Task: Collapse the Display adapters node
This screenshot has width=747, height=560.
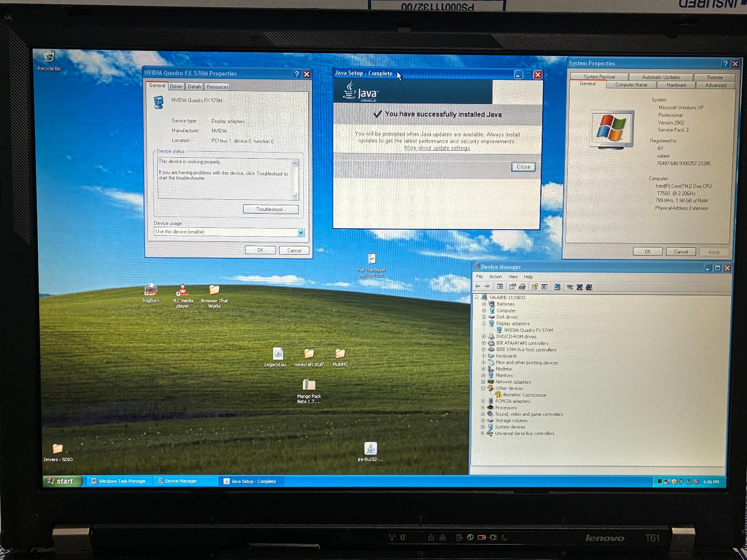Action: 484,323
